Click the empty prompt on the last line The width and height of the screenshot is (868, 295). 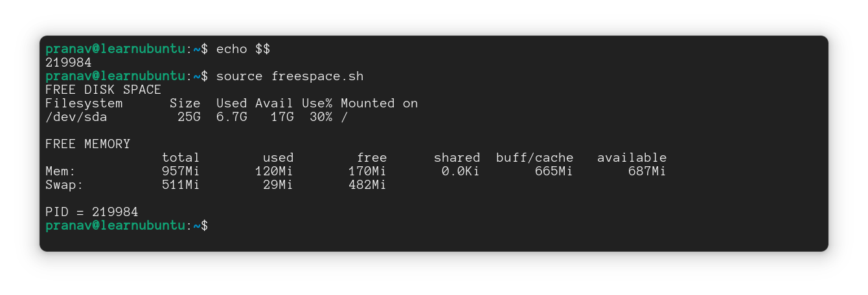pyautogui.click(x=127, y=226)
